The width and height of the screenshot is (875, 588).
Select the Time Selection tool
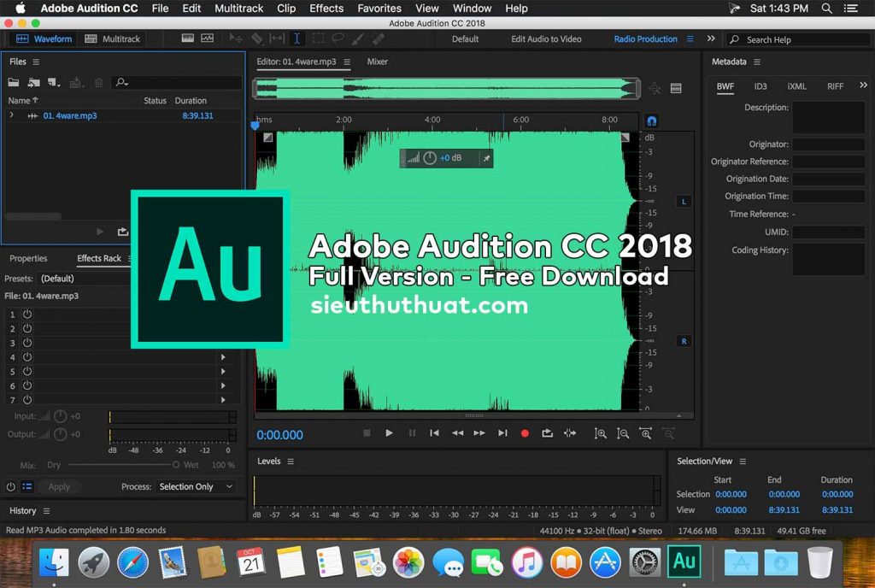coord(297,38)
